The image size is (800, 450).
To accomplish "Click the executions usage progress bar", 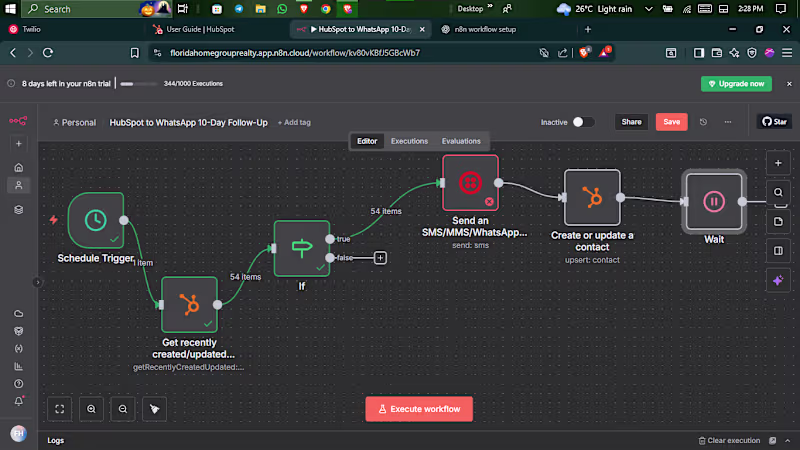I will coord(138,84).
